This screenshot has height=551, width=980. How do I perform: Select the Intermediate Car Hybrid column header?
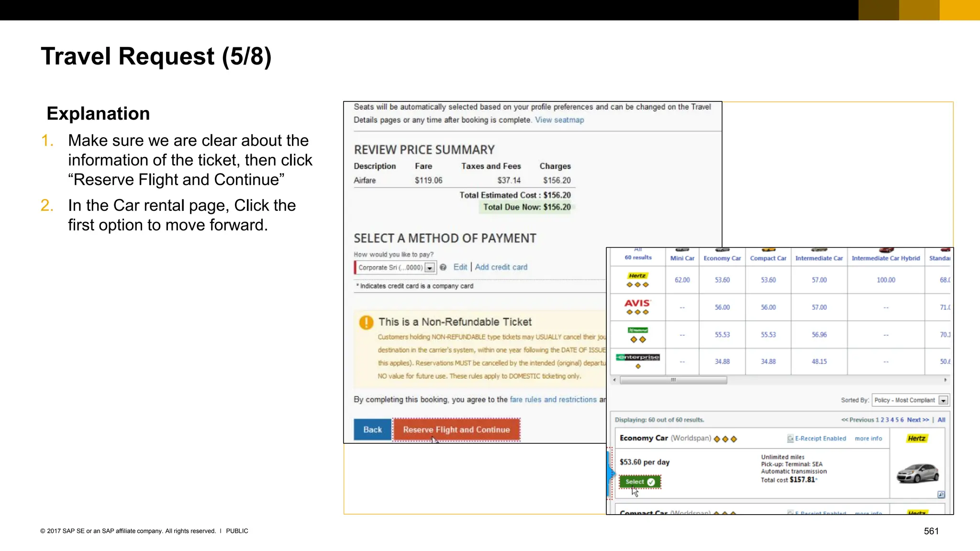tap(886, 258)
